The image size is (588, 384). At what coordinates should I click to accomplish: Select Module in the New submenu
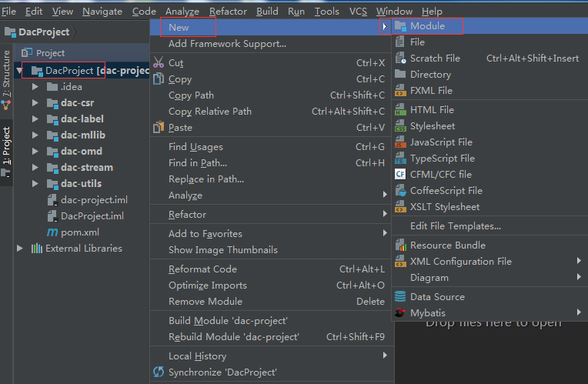pyautogui.click(x=489, y=26)
